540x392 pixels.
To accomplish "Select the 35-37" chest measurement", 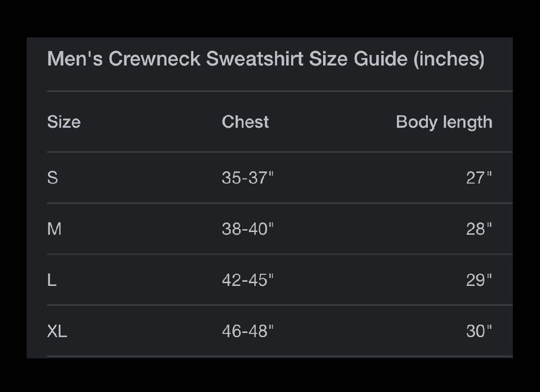I will [247, 178].
